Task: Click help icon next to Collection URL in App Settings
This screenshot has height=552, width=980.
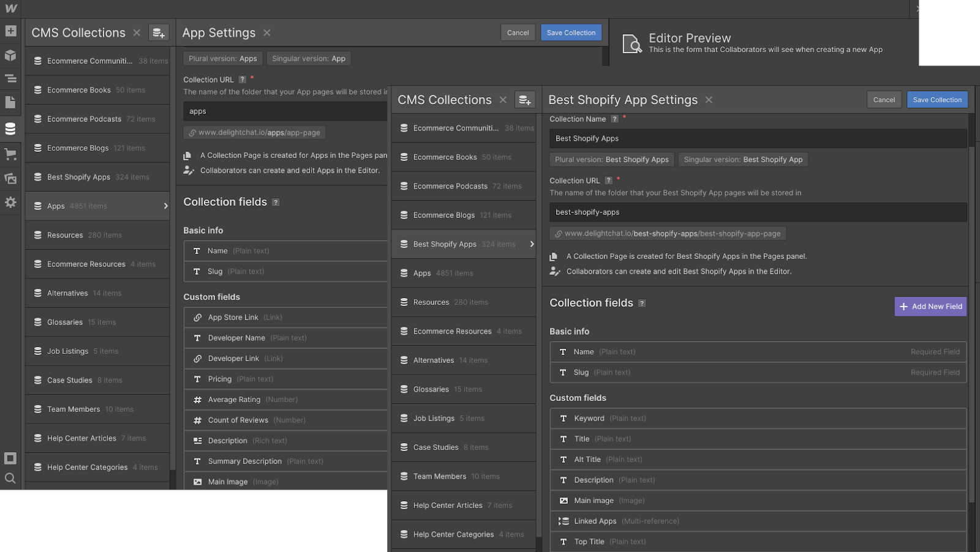Action: [242, 80]
